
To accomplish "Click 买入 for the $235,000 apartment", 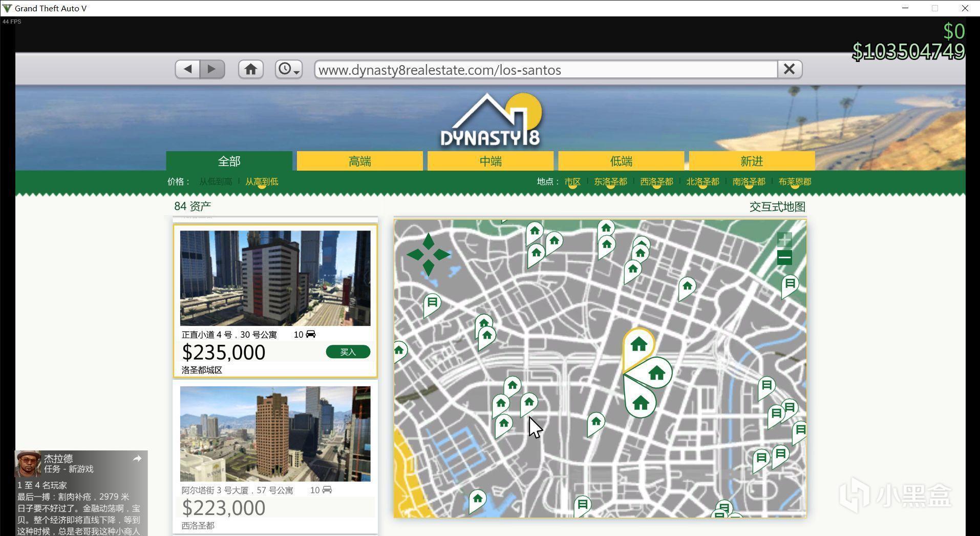I will [348, 352].
